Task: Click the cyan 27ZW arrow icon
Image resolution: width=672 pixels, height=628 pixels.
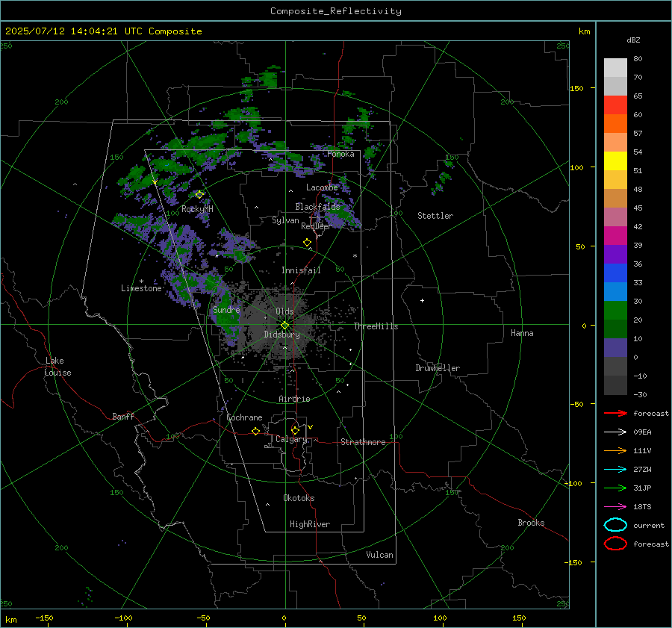Action: click(615, 470)
